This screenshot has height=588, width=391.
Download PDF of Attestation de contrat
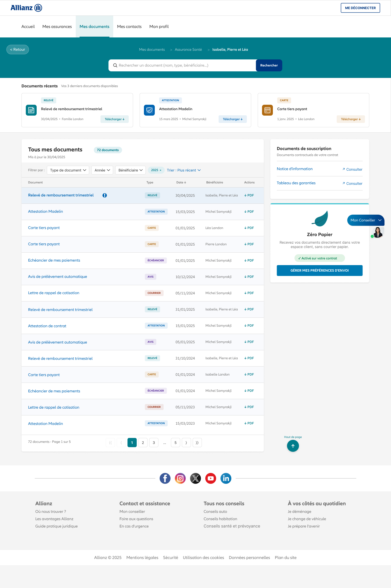tap(249, 326)
